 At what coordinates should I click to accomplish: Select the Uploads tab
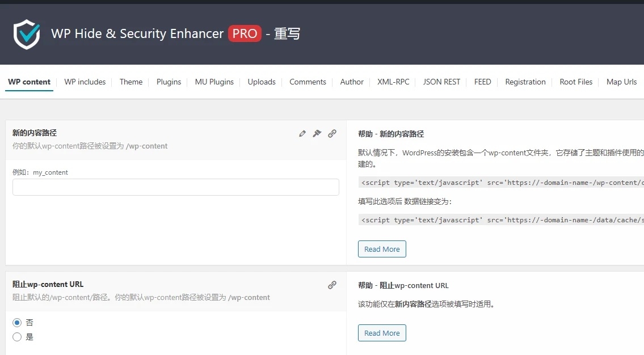pyautogui.click(x=262, y=82)
